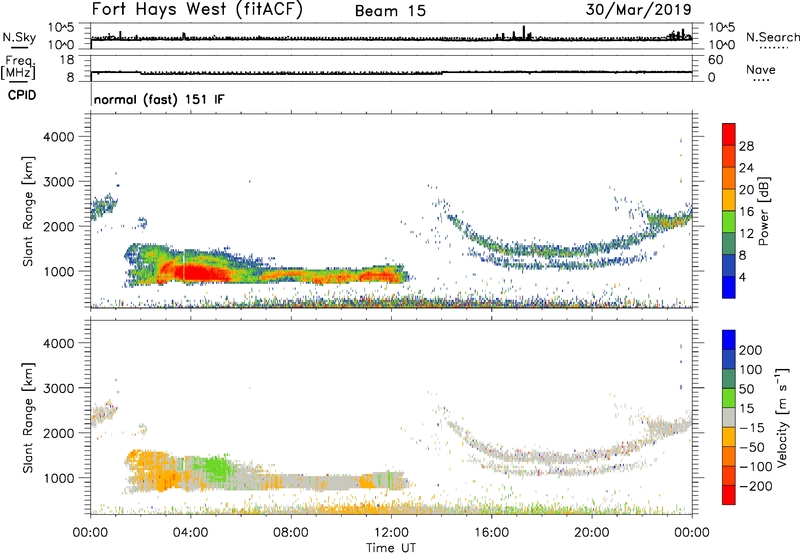Click the 'Fort Hays West (fitACF)' title
This screenshot has height=554, width=800.
197,10
